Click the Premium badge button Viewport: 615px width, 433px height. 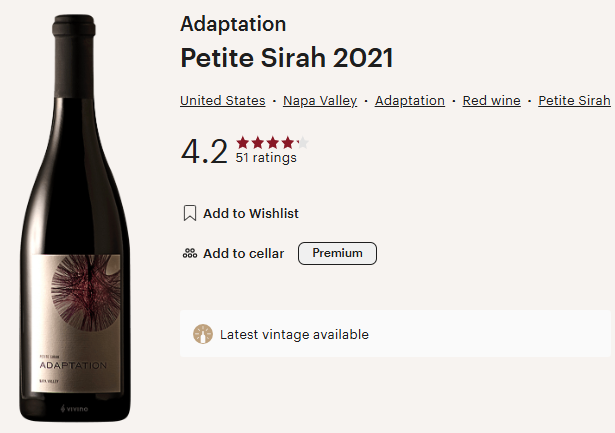click(337, 254)
